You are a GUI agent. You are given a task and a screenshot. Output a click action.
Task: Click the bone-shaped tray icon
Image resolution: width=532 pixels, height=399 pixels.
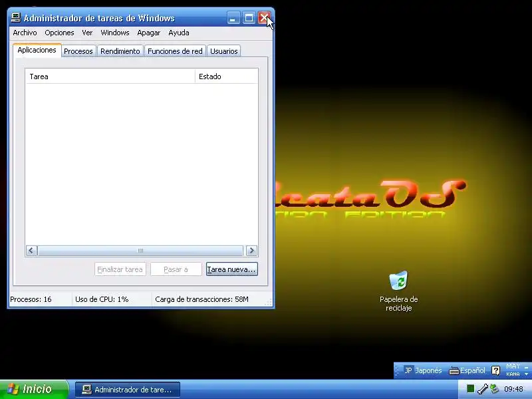(483, 389)
